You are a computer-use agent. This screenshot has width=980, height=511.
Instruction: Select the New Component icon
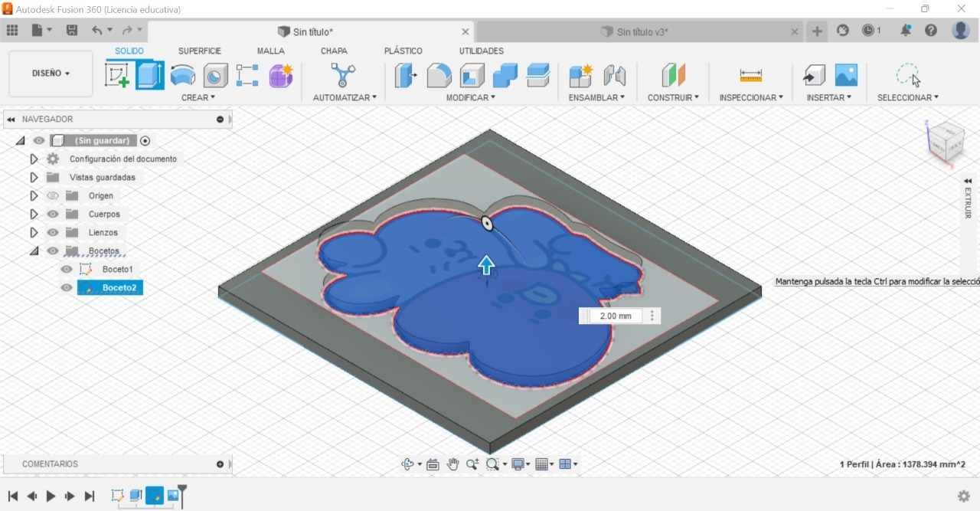point(581,75)
